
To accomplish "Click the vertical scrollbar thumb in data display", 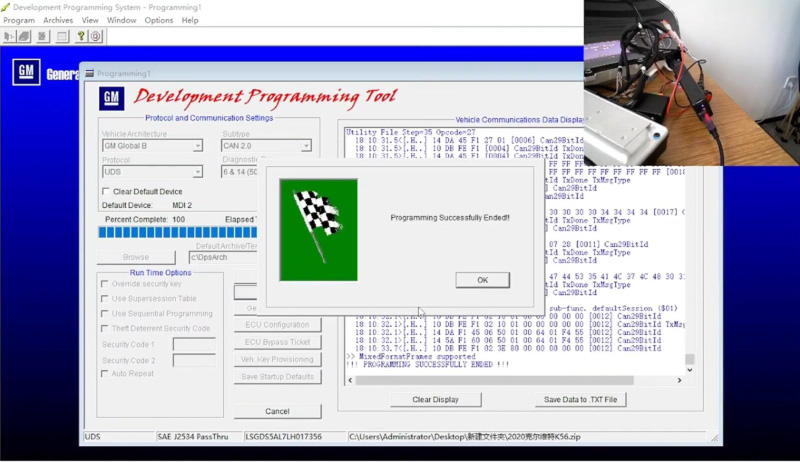I will 689,359.
